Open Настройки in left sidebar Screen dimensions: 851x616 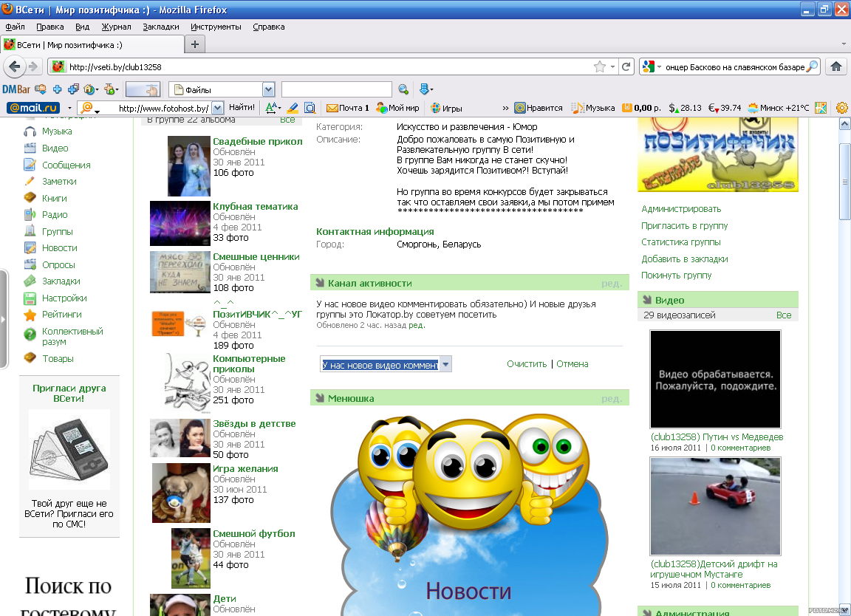tap(64, 298)
